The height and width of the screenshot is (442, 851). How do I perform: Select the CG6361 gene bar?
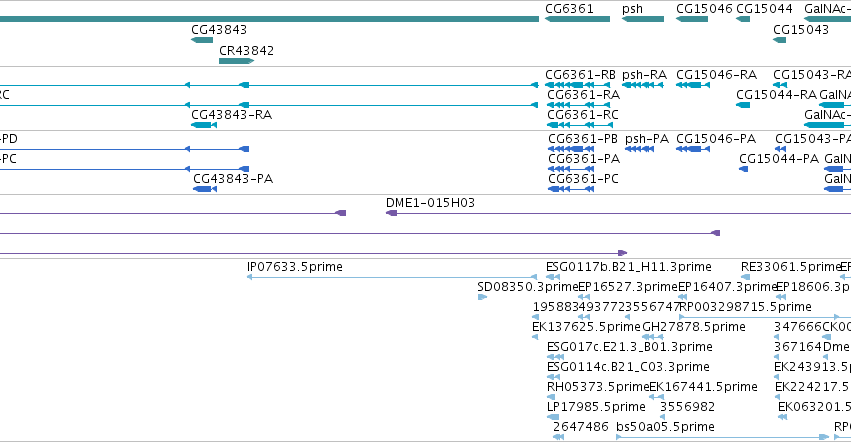pos(577,19)
